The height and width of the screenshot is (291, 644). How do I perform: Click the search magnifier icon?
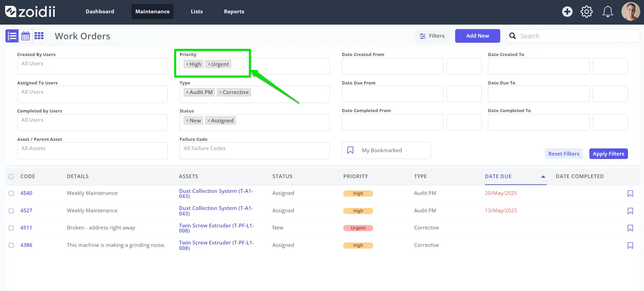click(x=513, y=36)
